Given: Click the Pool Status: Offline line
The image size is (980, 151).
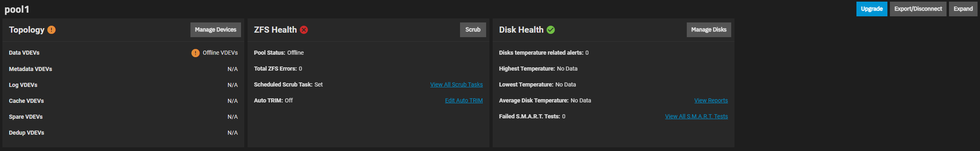Looking at the screenshot, I should tap(279, 53).
